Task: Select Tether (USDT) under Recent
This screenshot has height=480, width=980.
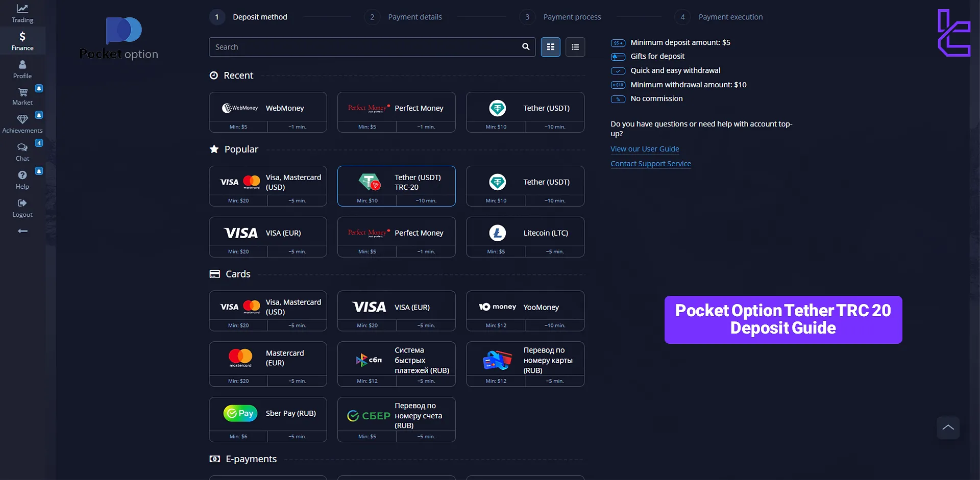Action: (525, 112)
